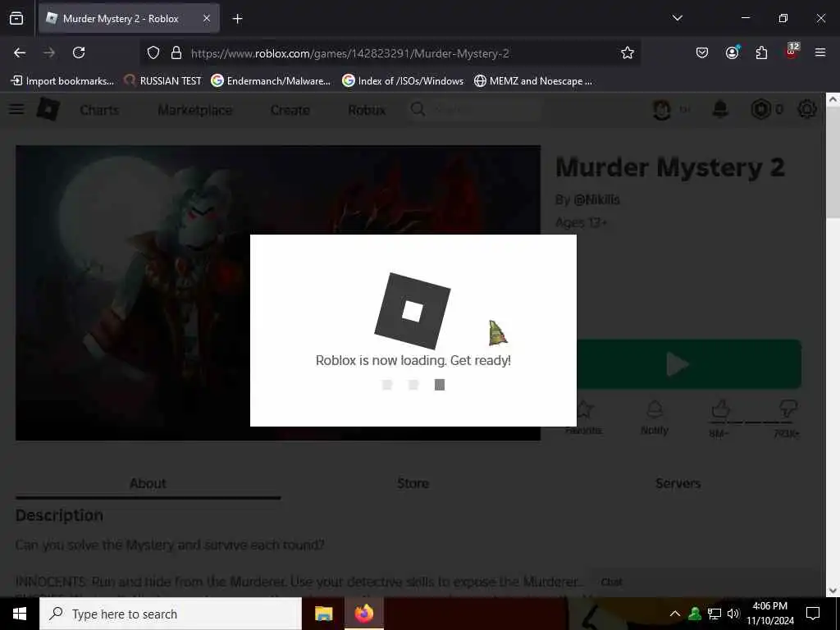Click the scrollbar down arrow
Image resolution: width=840 pixels, height=630 pixels.
click(x=833, y=591)
